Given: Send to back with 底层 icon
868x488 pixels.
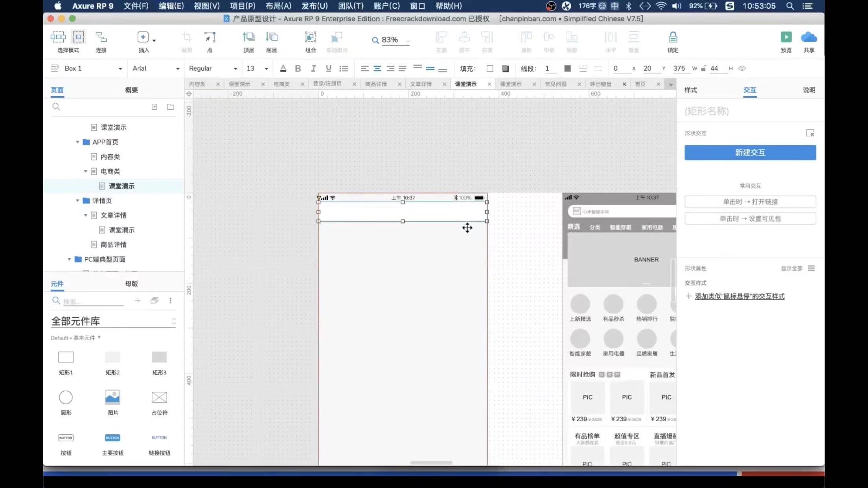Looking at the screenshot, I should [x=271, y=37].
